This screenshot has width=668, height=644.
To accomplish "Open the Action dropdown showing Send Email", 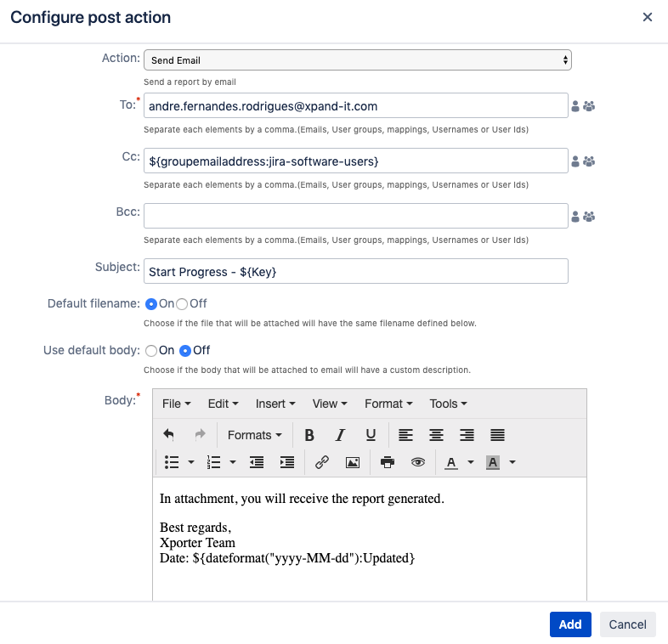I will click(357, 60).
